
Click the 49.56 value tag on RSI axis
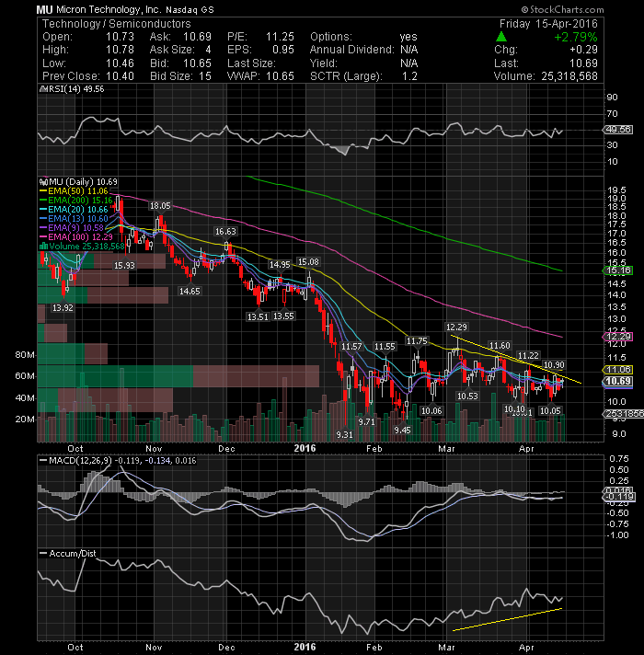click(618, 130)
